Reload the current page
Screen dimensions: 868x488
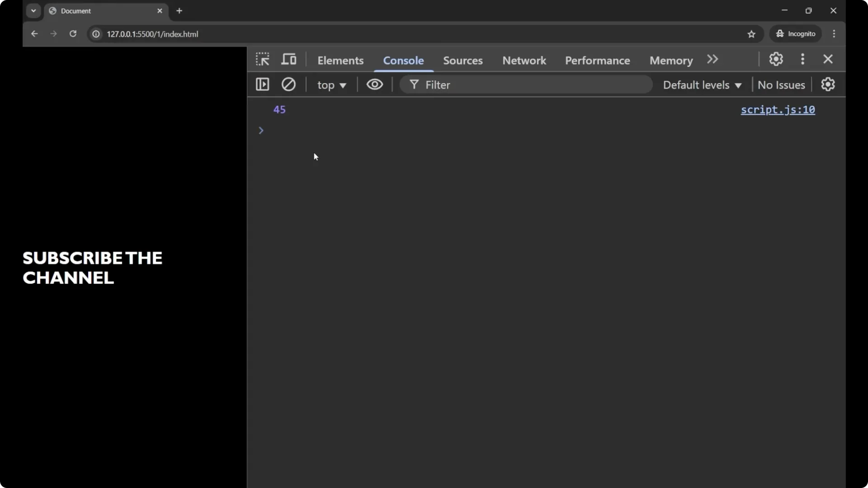[x=73, y=34]
